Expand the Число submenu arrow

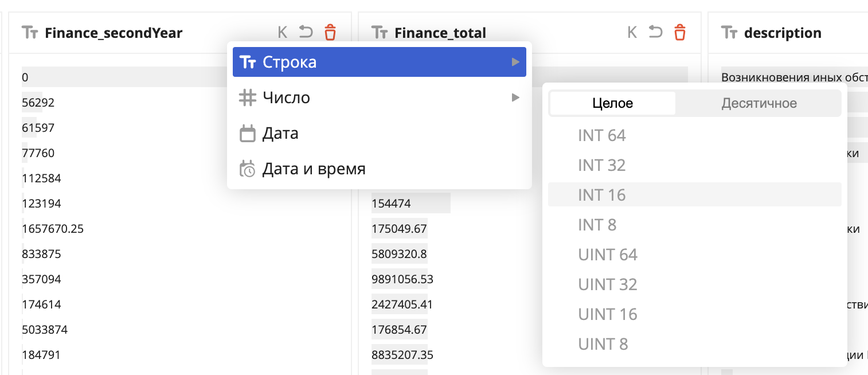click(515, 97)
